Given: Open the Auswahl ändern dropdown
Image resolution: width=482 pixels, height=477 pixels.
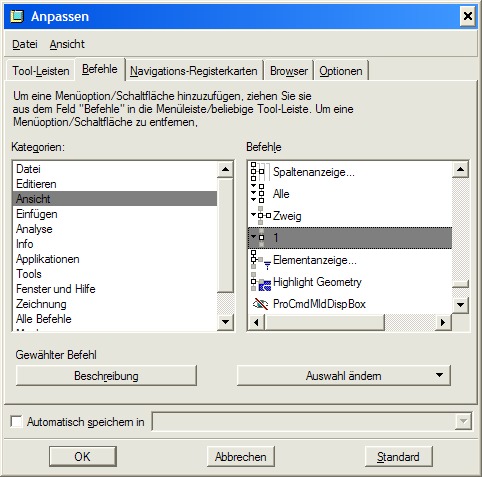Looking at the screenshot, I should click(343, 376).
